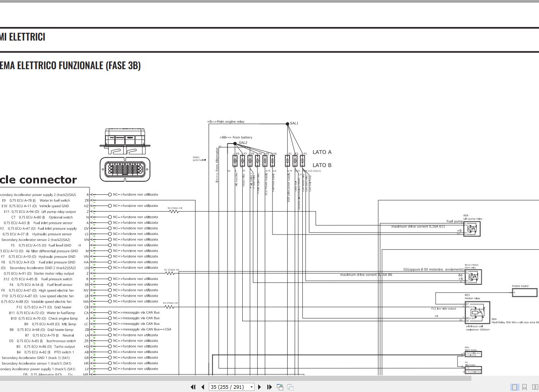Click the 'maximum drive current 0,16A E11' text
The height and width of the screenshot is (392, 539).
click(x=418, y=227)
